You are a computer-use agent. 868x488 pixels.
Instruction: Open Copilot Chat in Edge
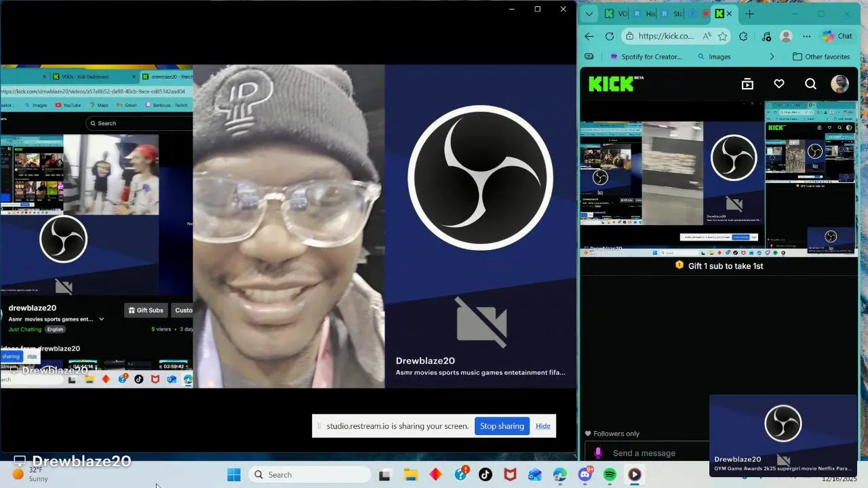coord(837,37)
